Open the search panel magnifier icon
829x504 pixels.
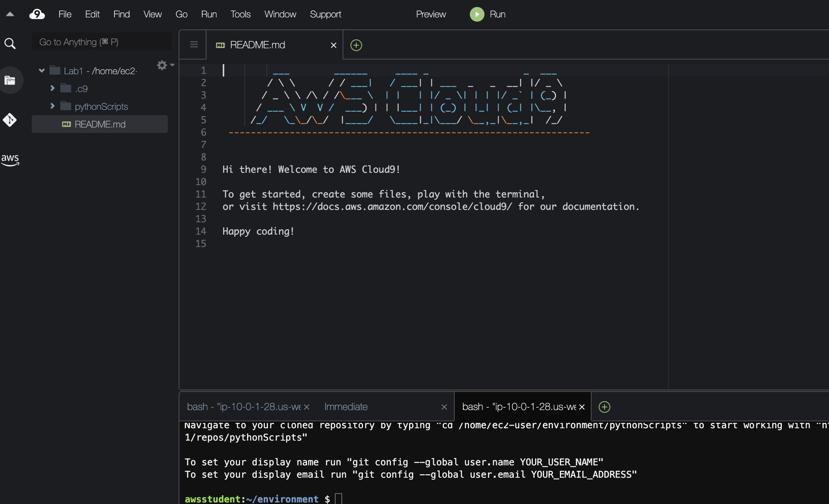click(x=10, y=43)
